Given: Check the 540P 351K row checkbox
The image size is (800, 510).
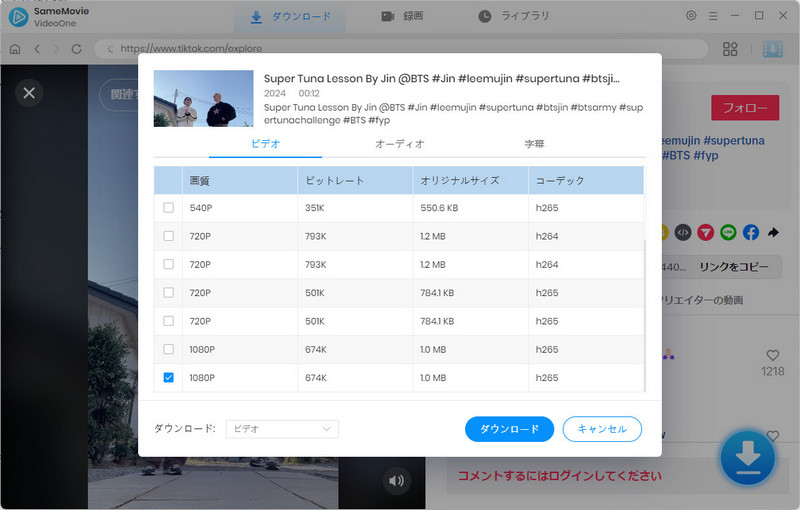Looking at the screenshot, I should pyautogui.click(x=168, y=208).
